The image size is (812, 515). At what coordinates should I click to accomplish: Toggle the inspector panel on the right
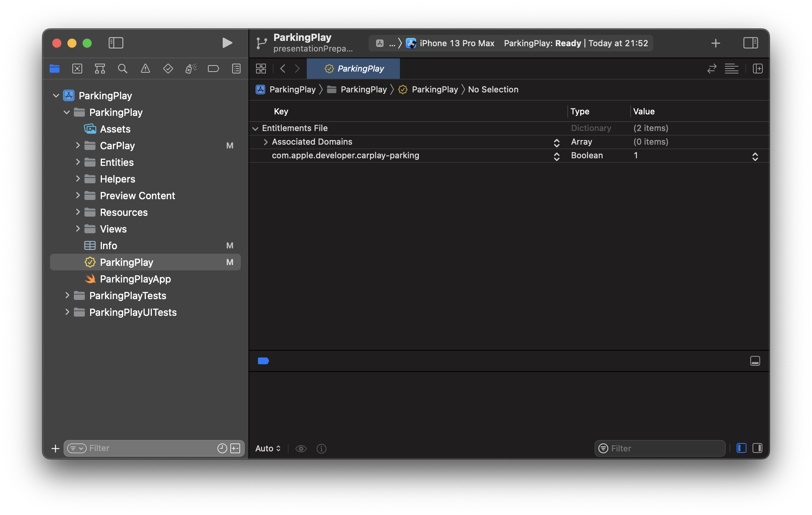point(750,43)
